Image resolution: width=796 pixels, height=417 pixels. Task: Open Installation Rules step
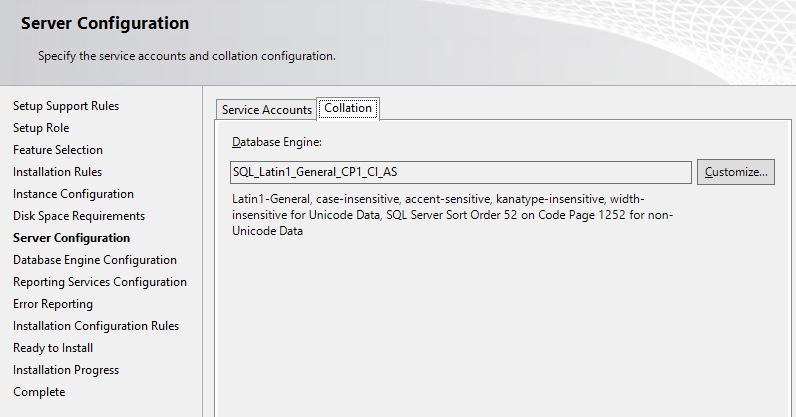(x=57, y=172)
